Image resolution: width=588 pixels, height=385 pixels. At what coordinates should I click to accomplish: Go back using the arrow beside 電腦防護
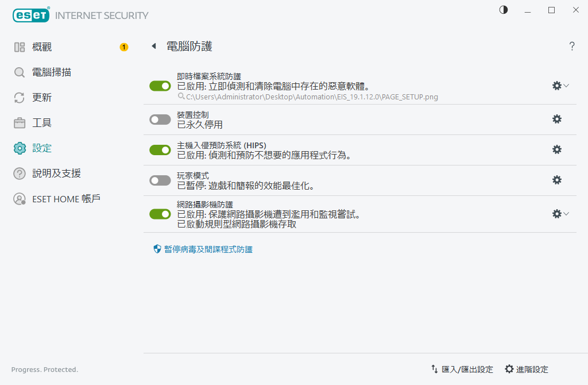pos(154,46)
